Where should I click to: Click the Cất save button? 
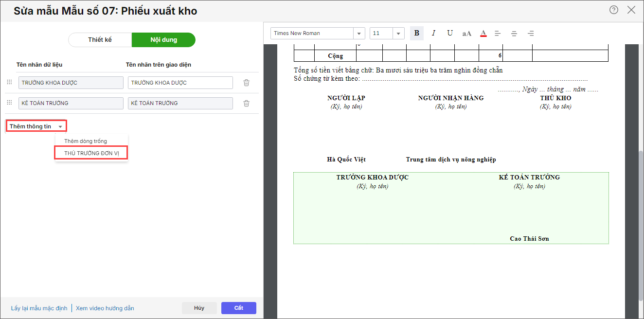pyautogui.click(x=238, y=308)
